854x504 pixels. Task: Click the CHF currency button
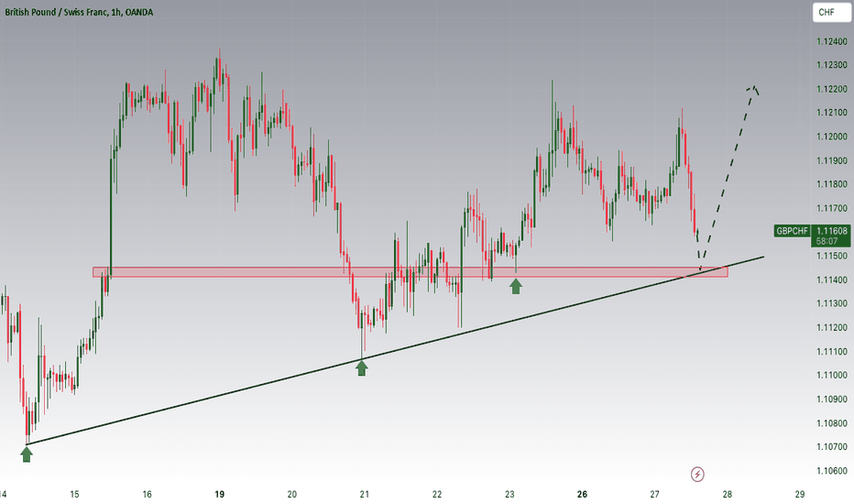(832, 12)
